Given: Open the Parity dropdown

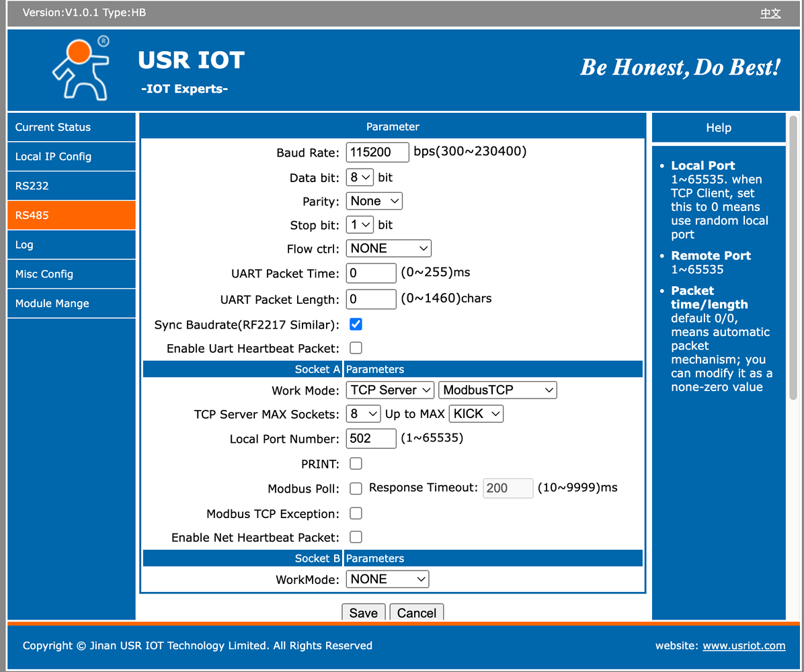Looking at the screenshot, I should pyautogui.click(x=374, y=200).
